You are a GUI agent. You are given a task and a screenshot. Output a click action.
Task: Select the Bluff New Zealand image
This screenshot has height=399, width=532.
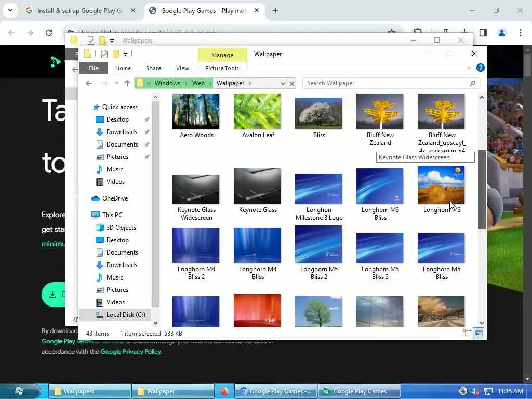pos(380,111)
